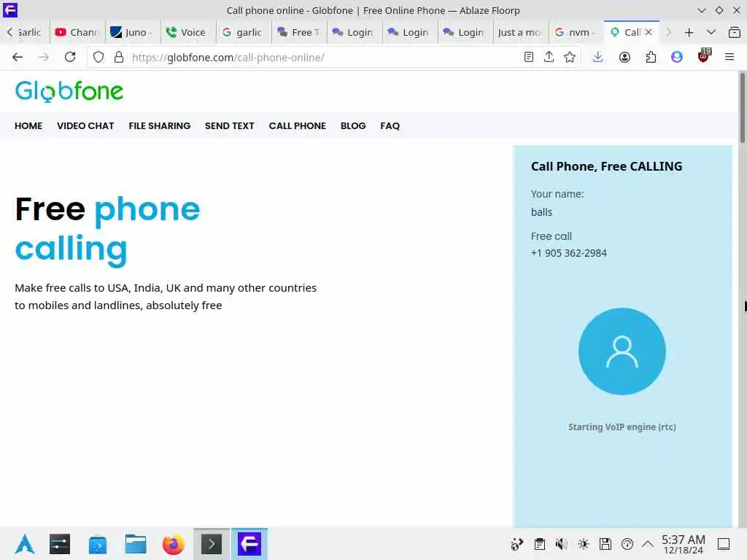
Task: Open the uBlock Origin shield extension
Action: 703,57
